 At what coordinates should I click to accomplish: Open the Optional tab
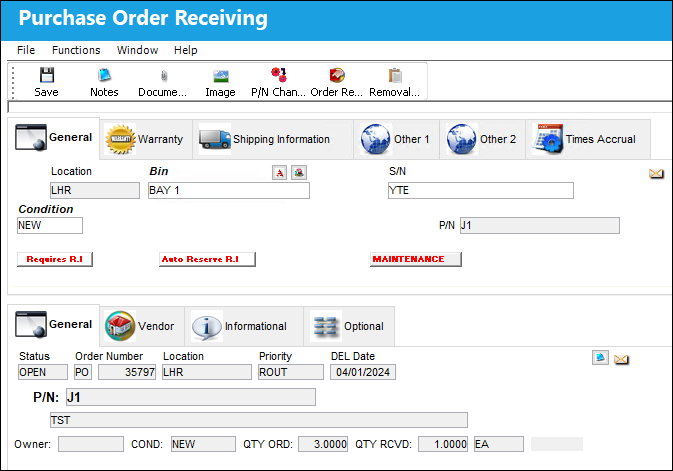pyautogui.click(x=349, y=326)
